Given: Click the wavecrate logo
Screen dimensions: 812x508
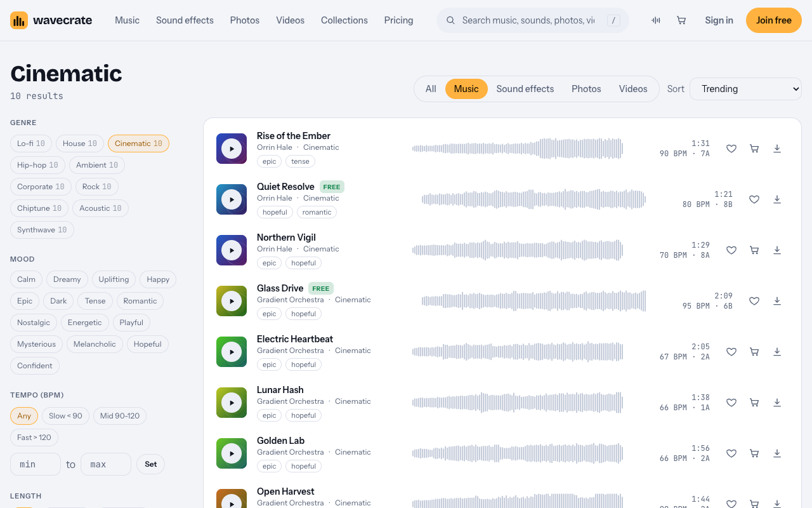Looking at the screenshot, I should click(51, 20).
